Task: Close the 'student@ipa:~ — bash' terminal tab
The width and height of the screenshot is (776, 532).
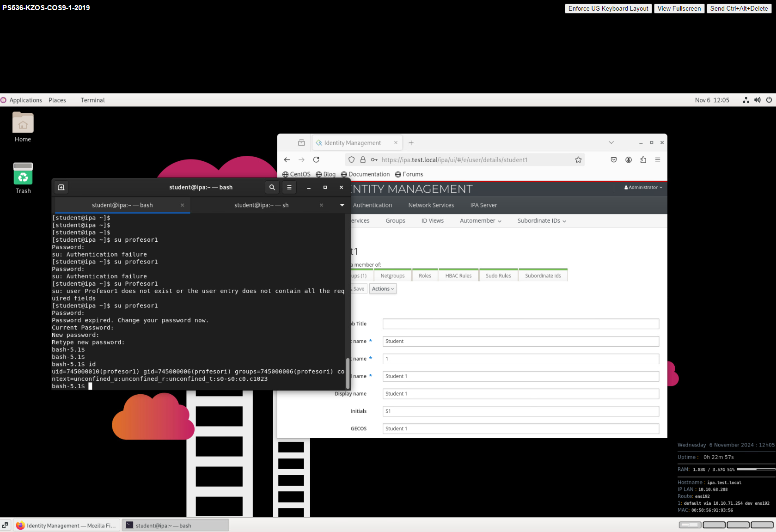Action: [182, 205]
